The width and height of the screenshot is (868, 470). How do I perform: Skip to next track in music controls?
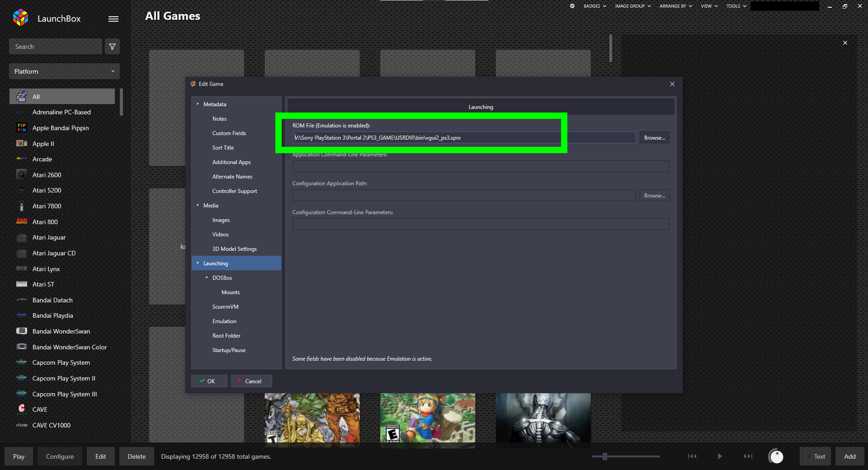(748, 456)
